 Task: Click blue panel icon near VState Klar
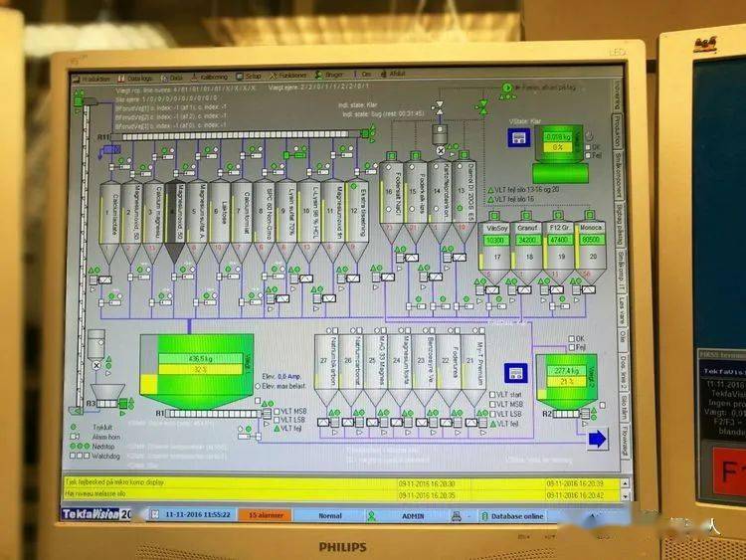[x=518, y=139]
